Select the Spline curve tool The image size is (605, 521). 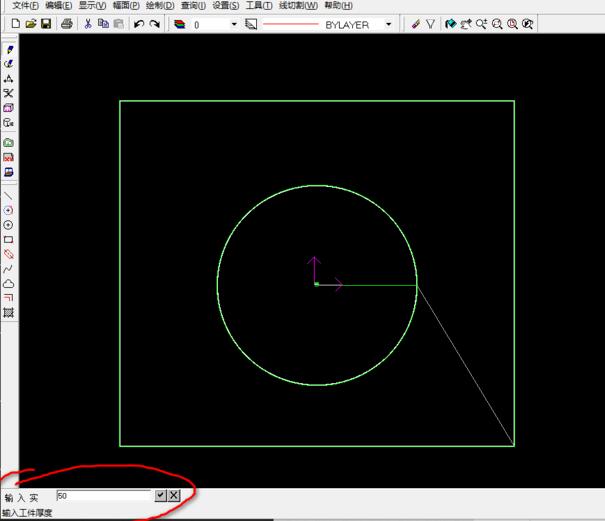coord(9,269)
